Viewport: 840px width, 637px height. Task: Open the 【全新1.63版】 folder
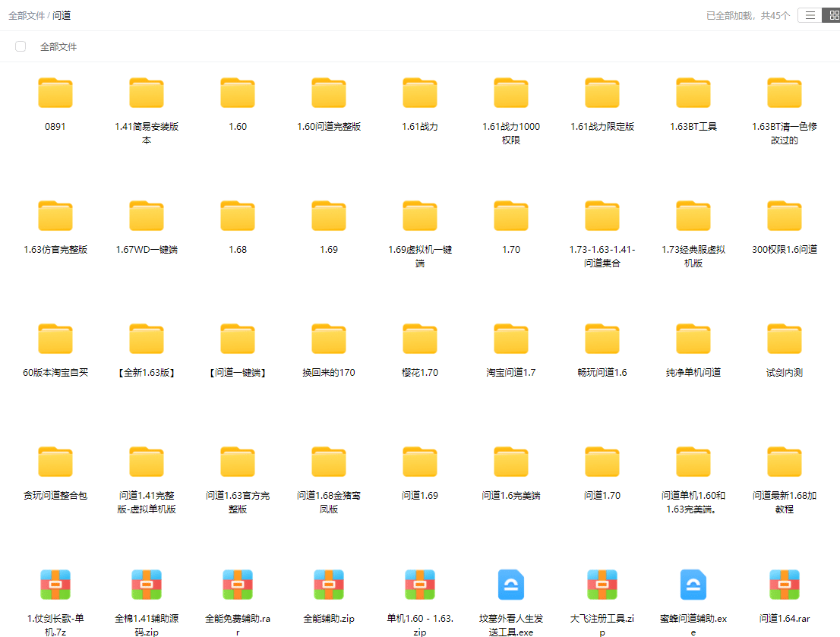(x=147, y=339)
